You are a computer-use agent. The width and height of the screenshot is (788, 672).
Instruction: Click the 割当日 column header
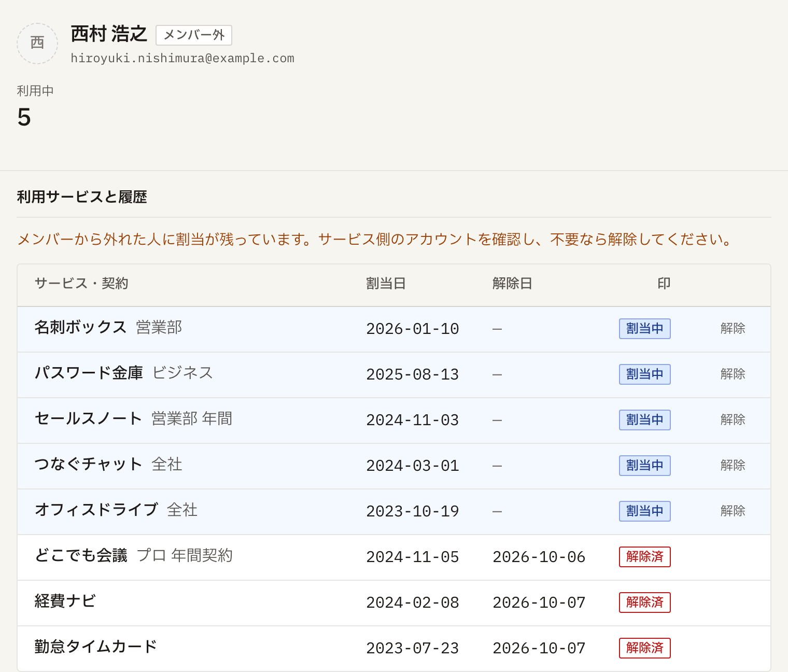pyautogui.click(x=386, y=284)
